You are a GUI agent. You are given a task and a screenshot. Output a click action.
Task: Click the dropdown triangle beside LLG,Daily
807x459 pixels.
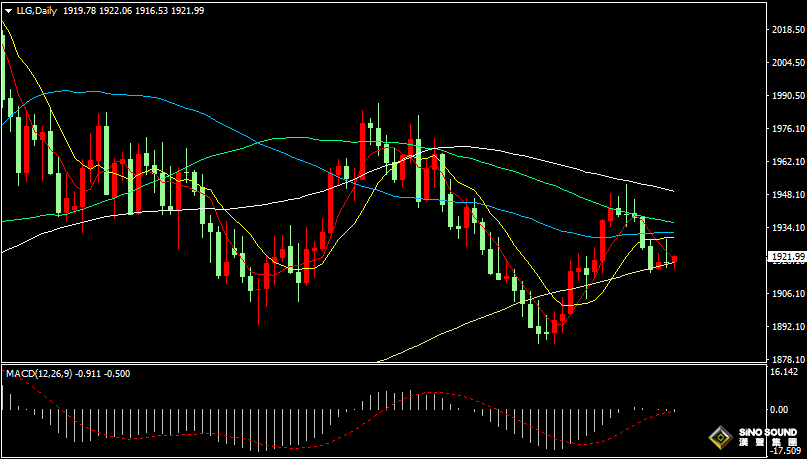point(7,9)
